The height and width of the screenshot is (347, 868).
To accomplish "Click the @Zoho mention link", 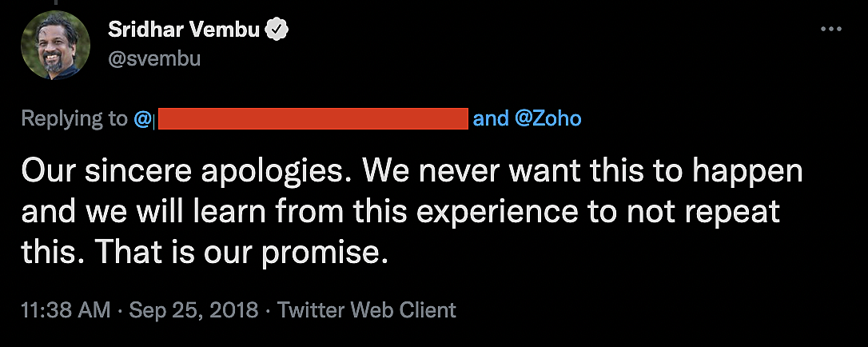I will pyautogui.click(x=547, y=119).
